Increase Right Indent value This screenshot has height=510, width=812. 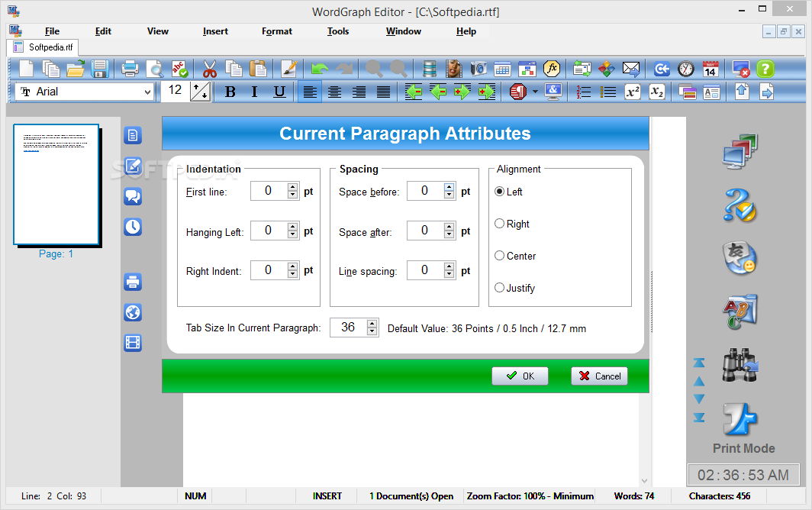pos(293,266)
